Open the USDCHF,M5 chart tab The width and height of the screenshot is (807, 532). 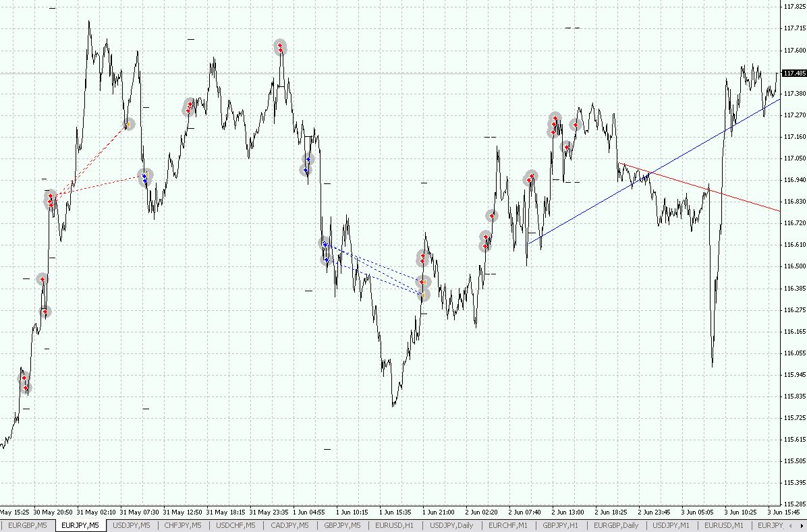pyautogui.click(x=235, y=525)
